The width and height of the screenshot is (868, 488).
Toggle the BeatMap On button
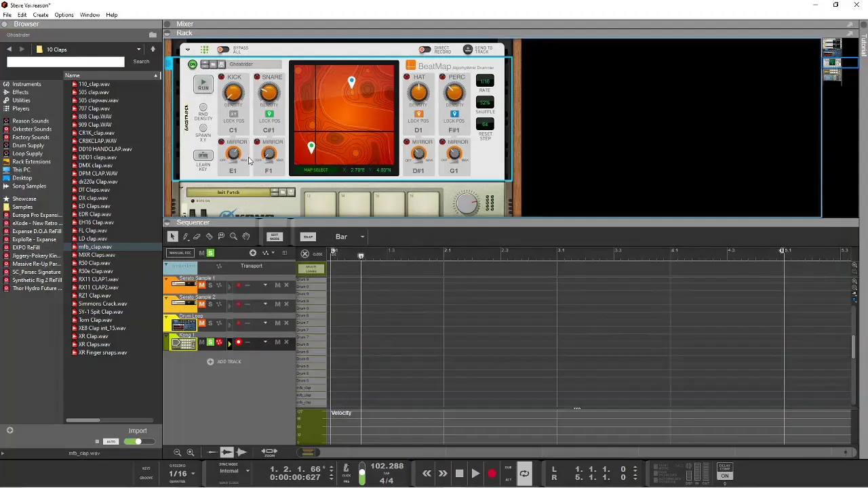point(193,64)
